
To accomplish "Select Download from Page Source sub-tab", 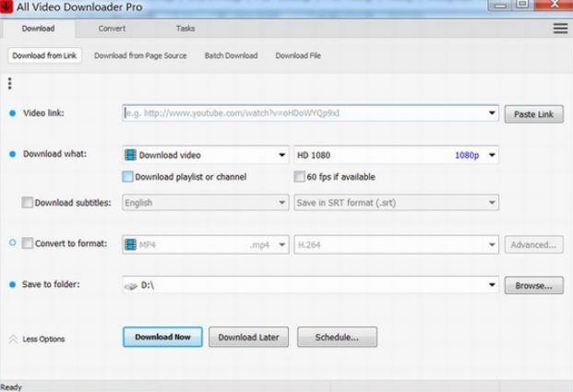I will point(140,55).
